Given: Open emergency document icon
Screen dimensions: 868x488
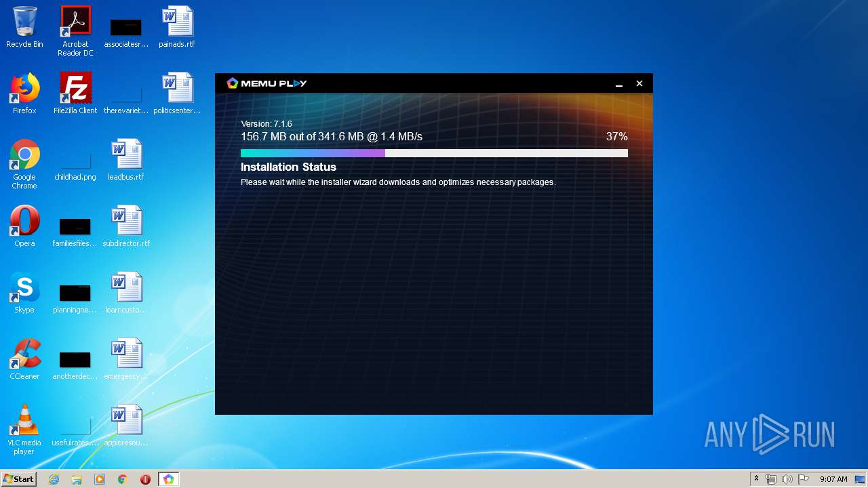Looking at the screenshot, I should pos(126,359).
